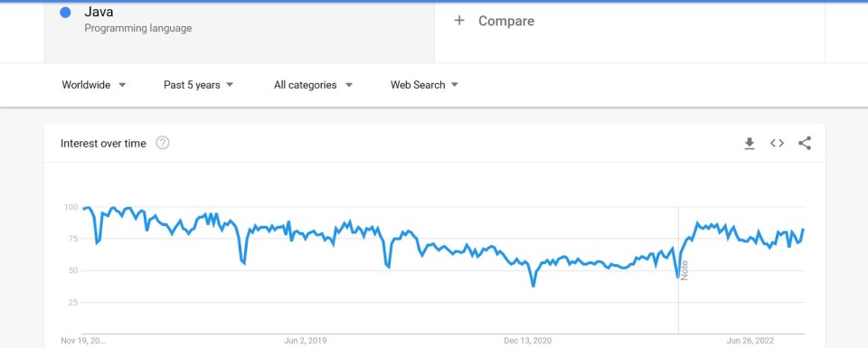Screen dimensions: 868x348
Task: Click the 100 value axis label
Action: point(71,207)
